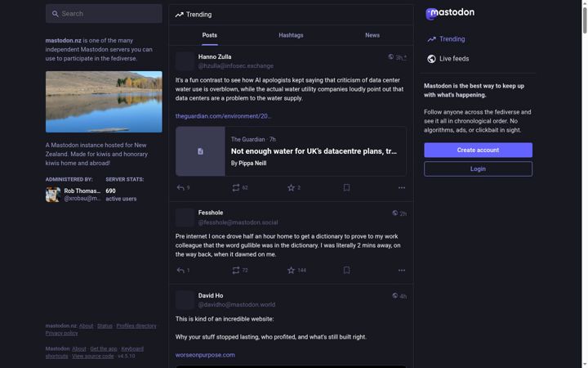The image size is (588, 368).
Task: Open more options on Fesshole's post
Action: pos(402,270)
